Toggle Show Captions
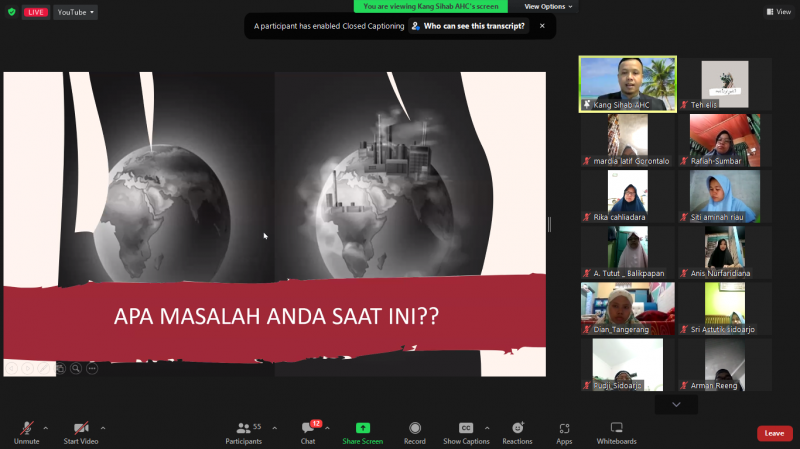This screenshot has width=800, height=449. coord(466,433)
